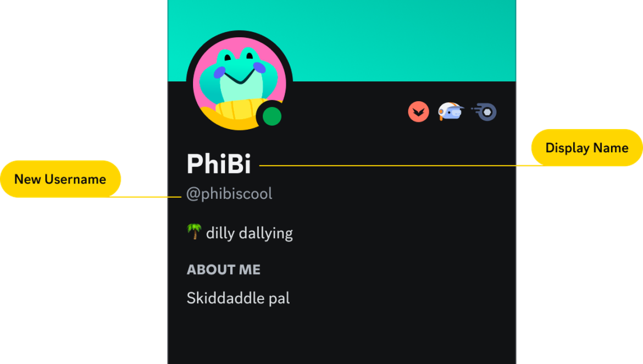Open the frog avatar picture
This screenshot has height=364, width=643.
[240, 83]
